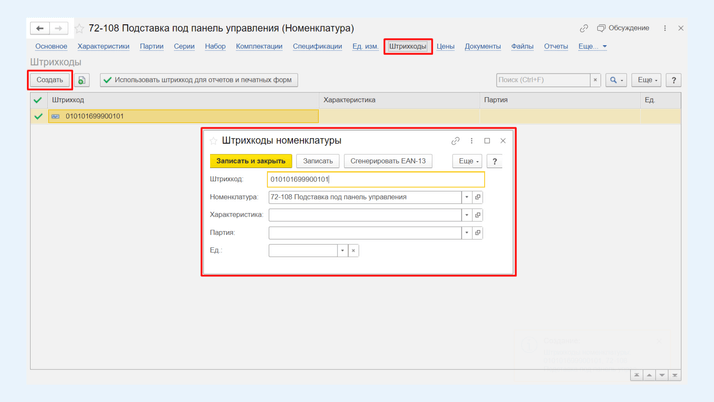This screenshot has height=402, width=714.
Task: Focus the Поиск (Ctrl+F) search field
Action: 543,80
